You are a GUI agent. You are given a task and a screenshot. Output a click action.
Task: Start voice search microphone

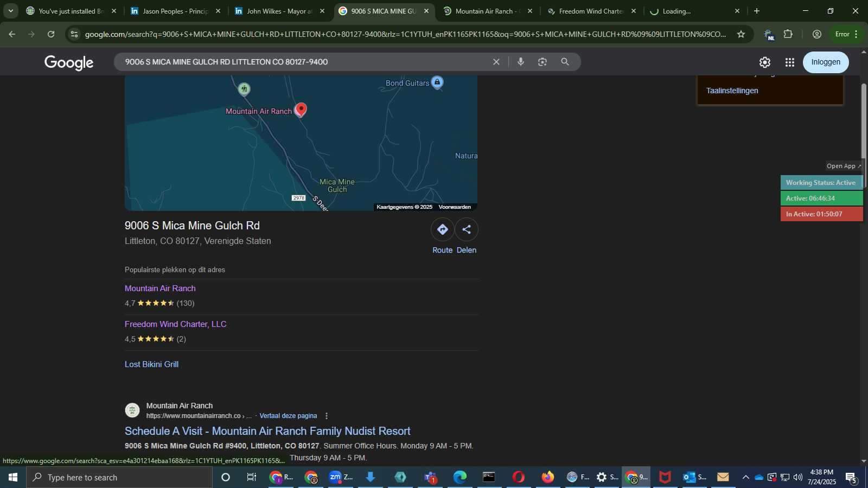[521, 62]
